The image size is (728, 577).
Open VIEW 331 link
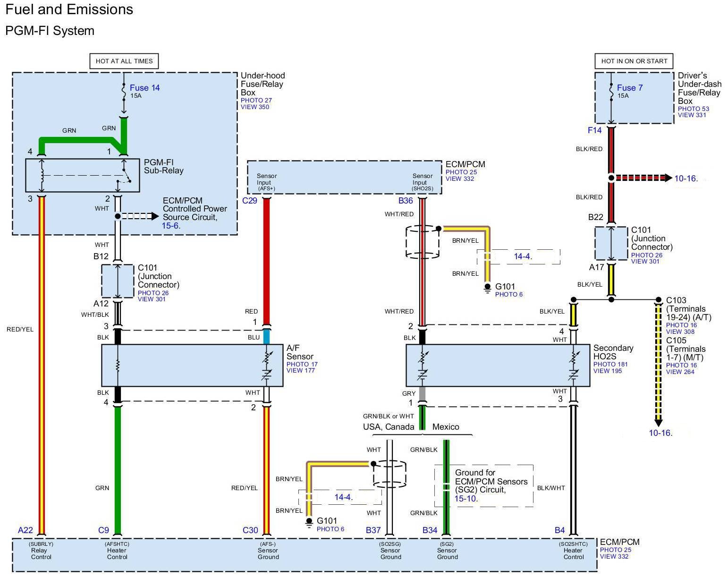(692, 115)
